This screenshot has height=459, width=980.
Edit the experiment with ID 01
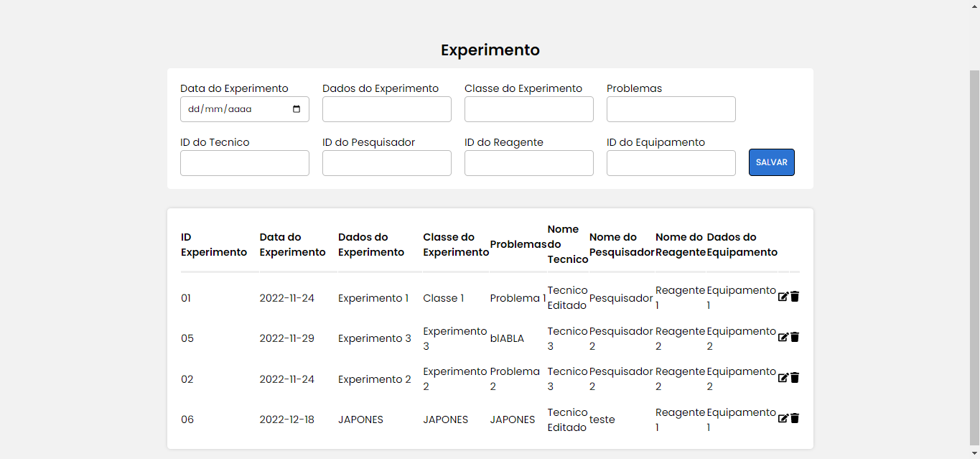pos(783,297)
